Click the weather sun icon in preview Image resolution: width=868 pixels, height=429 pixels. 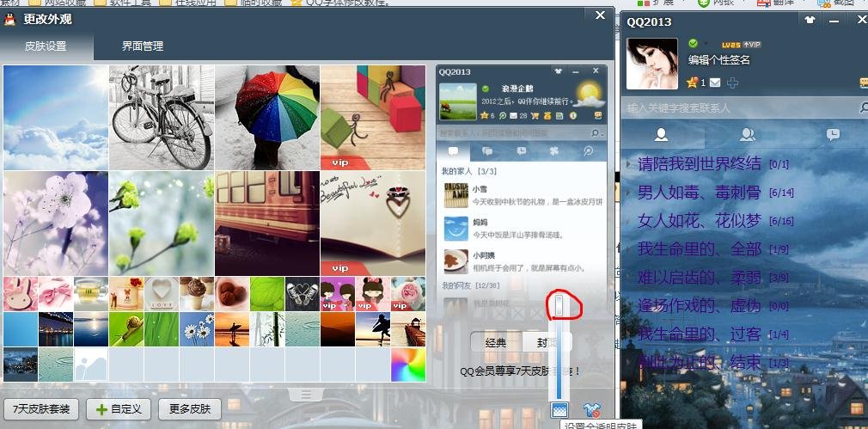tap(589, 95)
